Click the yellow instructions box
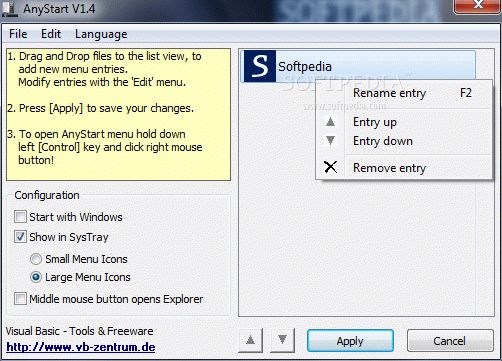Screen dimensions: 502x361 (118, 115)
